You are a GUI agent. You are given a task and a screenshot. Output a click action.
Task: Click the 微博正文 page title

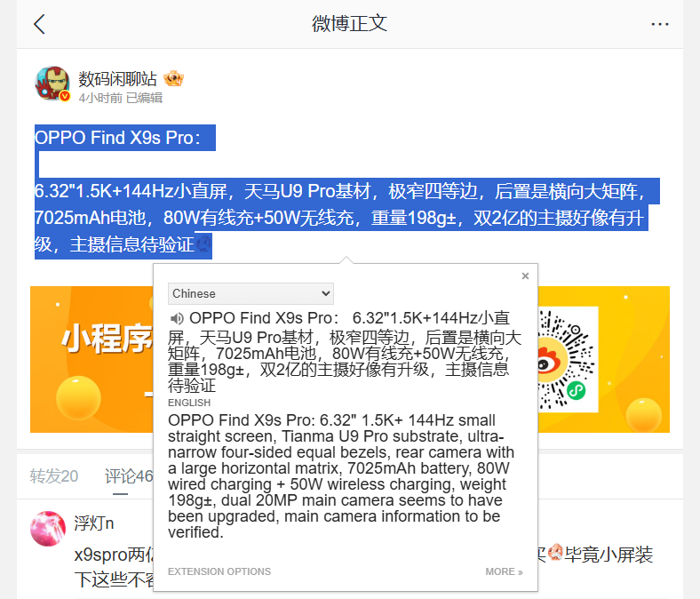click(349, 24)
